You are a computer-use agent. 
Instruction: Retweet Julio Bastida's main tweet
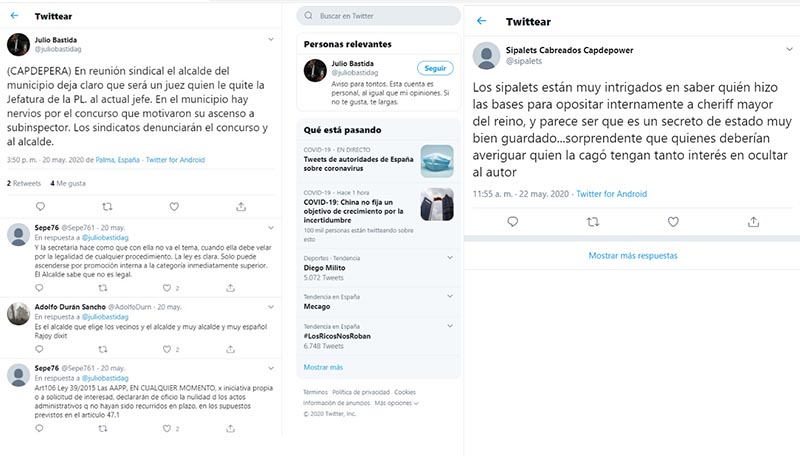(107, 207)
